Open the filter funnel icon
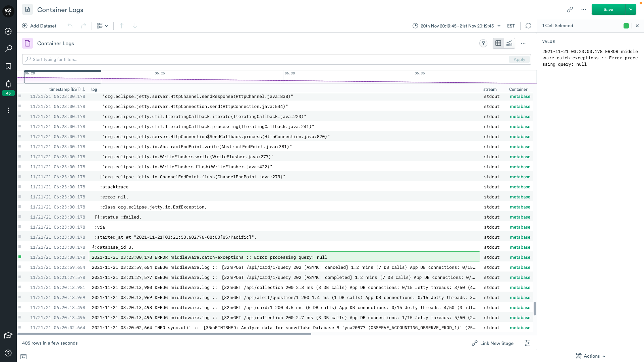This screenshot has height=362, width=644. coord(483,43)
